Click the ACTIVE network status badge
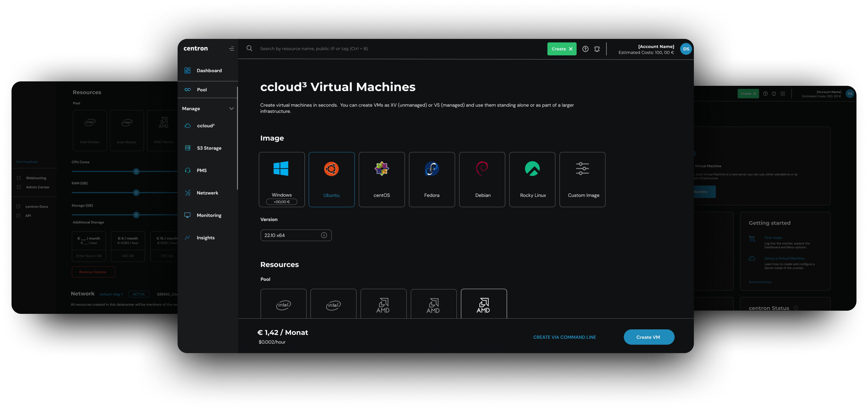 pyautogui.click(x=138, y=294)
